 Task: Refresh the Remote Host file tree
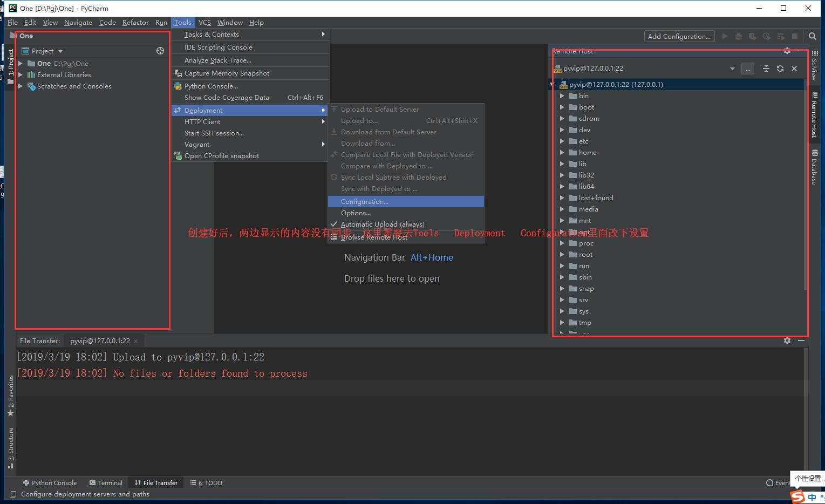tap(780, 69)
